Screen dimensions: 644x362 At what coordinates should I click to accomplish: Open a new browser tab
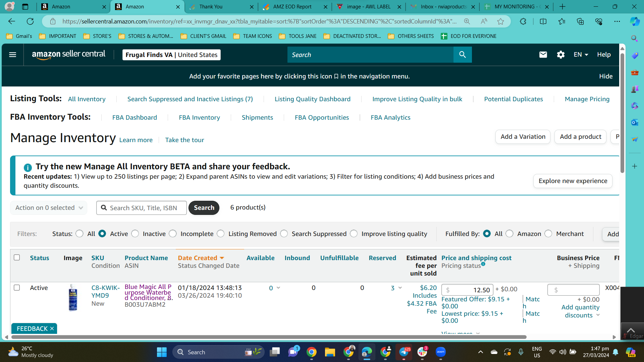pos(562,7)
